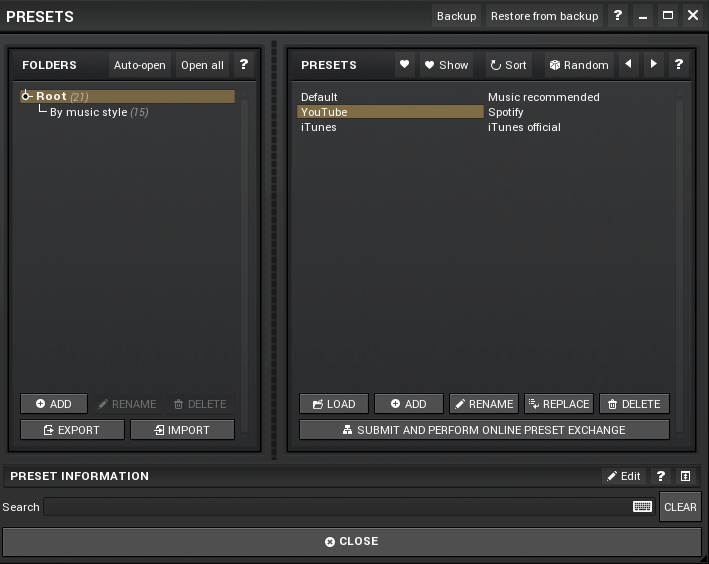Image resolution: width=709 pixels, height=564 pixels.
Task: Collapse the Root folder node
Action: [27, 97]
